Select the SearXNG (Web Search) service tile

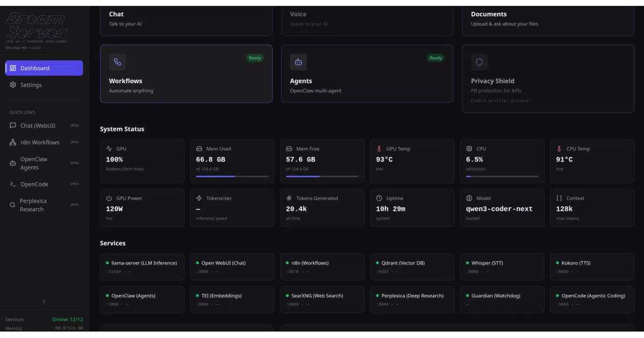pyautogui.click(x=322, y=299)
